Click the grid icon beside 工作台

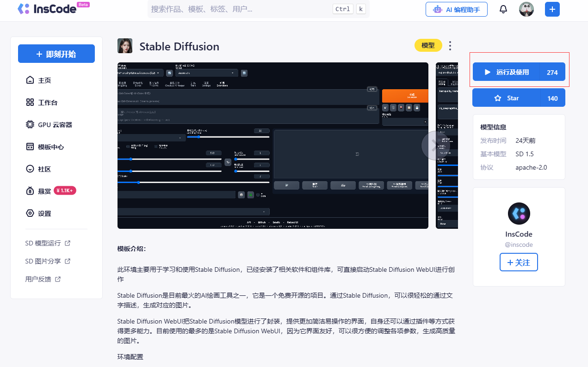point(30,103)
